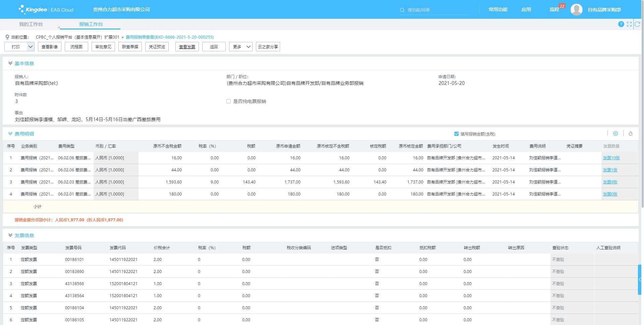Click the search magnifier icon

pyautogui.click(x=402, y=10)
